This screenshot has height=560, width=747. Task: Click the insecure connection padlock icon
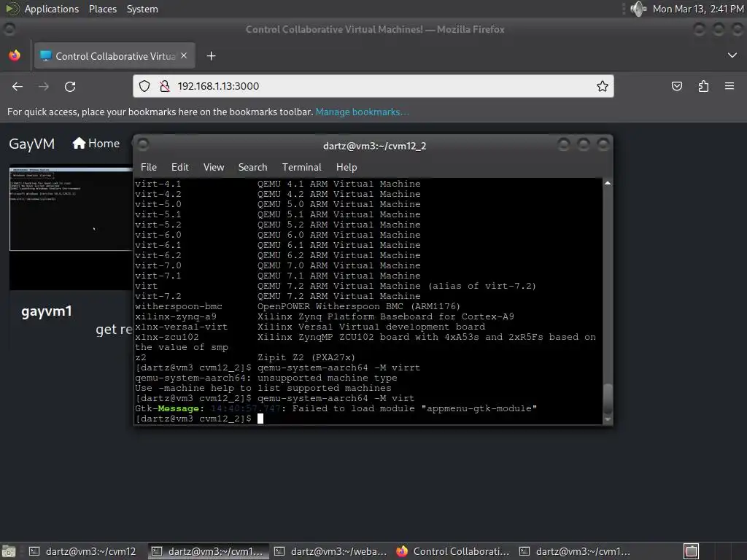click(165, 86)
